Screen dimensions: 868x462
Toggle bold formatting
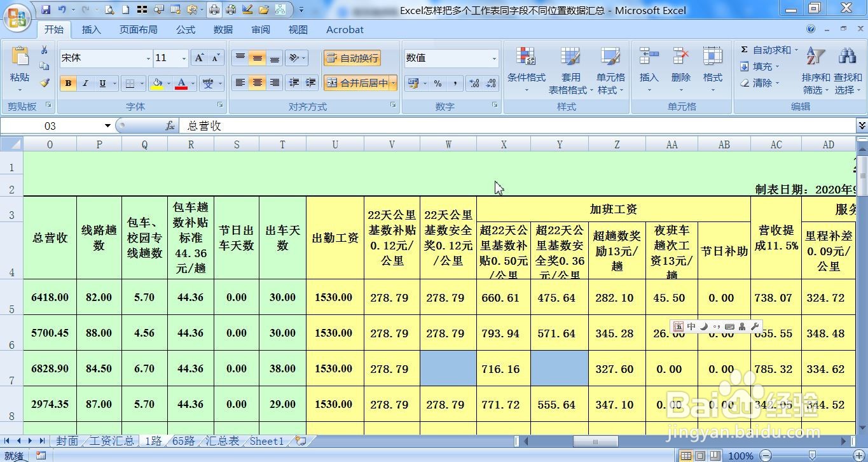tap(67, 83)
